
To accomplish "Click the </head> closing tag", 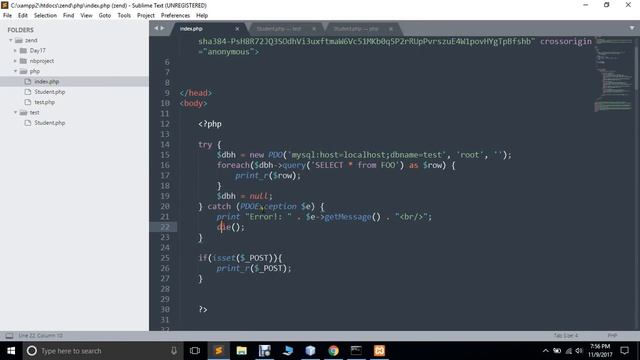I will (x=196, y=93).
